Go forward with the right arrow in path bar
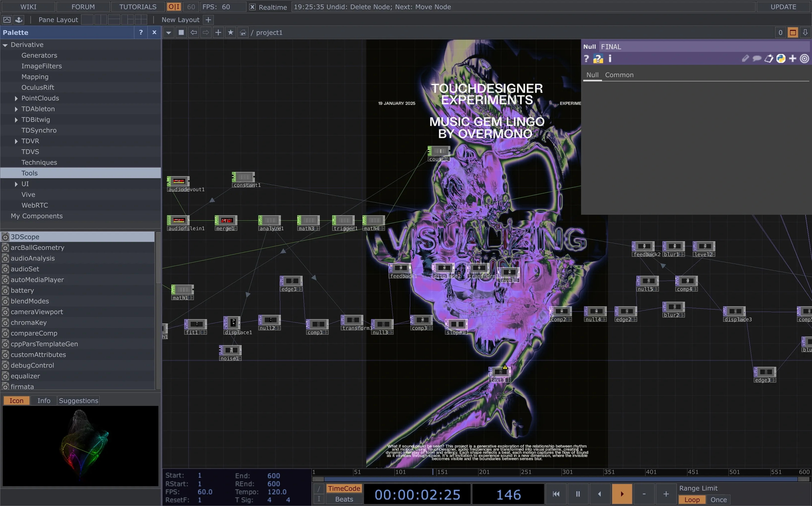 (x=206, y=32)
